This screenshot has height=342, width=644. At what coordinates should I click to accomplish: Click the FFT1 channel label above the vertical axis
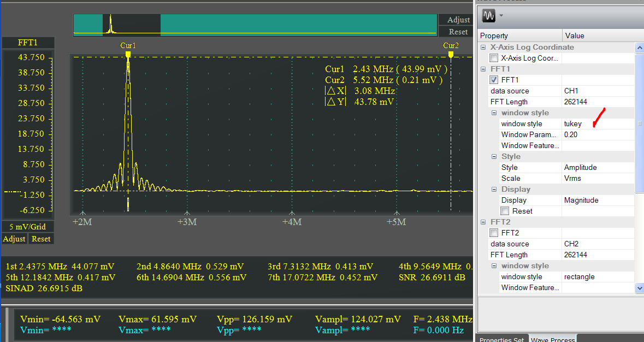click(28, 43)
